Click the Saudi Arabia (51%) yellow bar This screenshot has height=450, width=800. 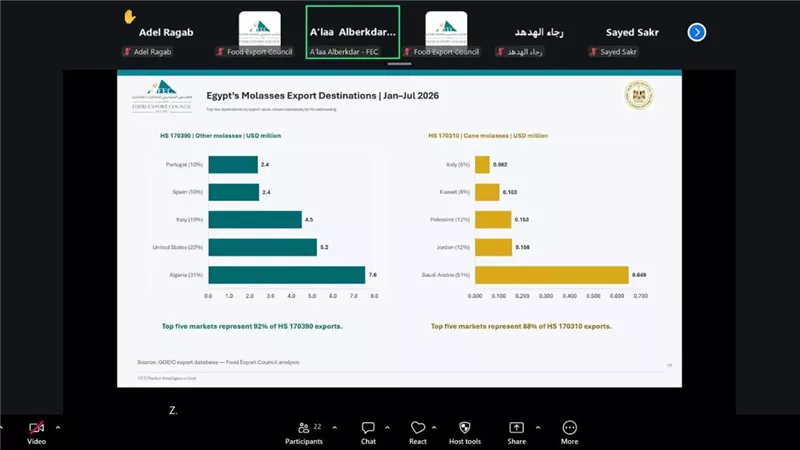click(552, 274)
